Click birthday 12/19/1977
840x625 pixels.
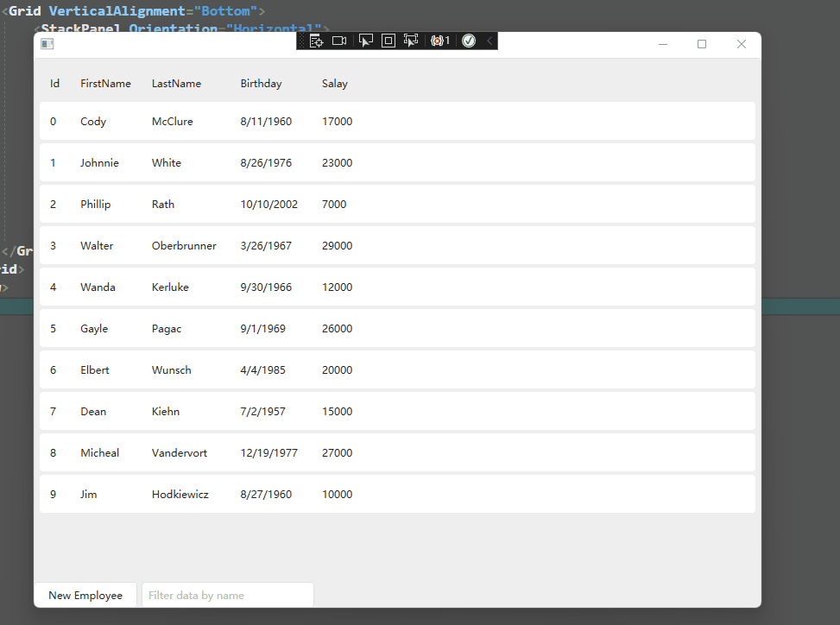pyautogui.click(x=269, y=453)
